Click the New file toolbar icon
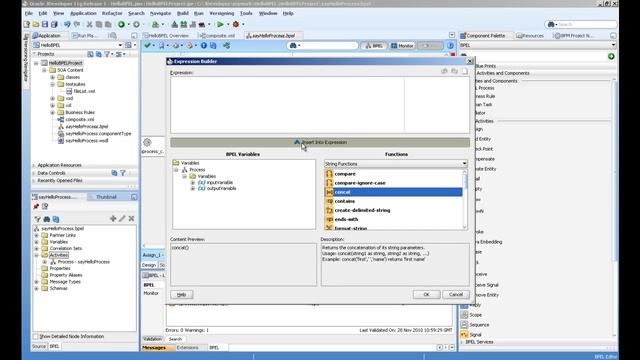This screenshot has width=640, height=360. coord(27,24)
